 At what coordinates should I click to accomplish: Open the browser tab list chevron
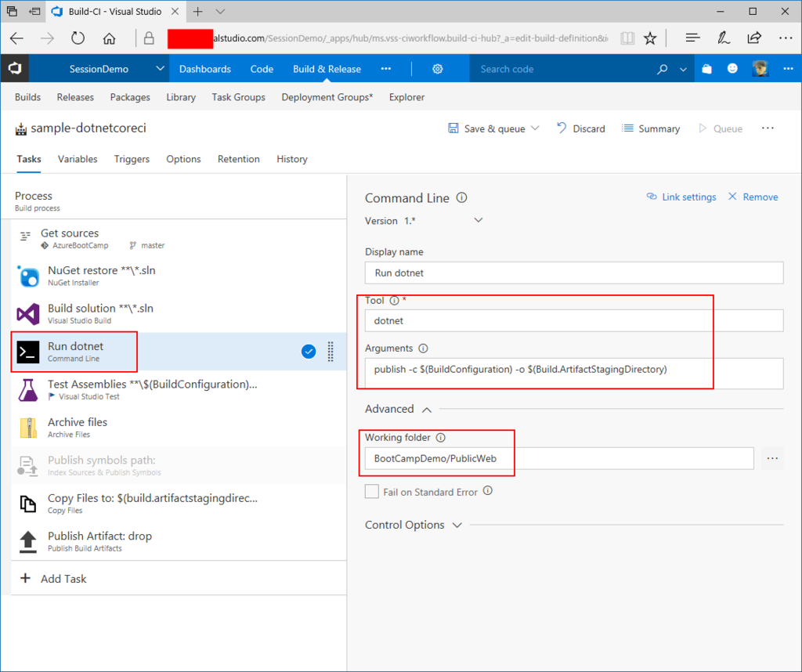click(x=220, y=11)
